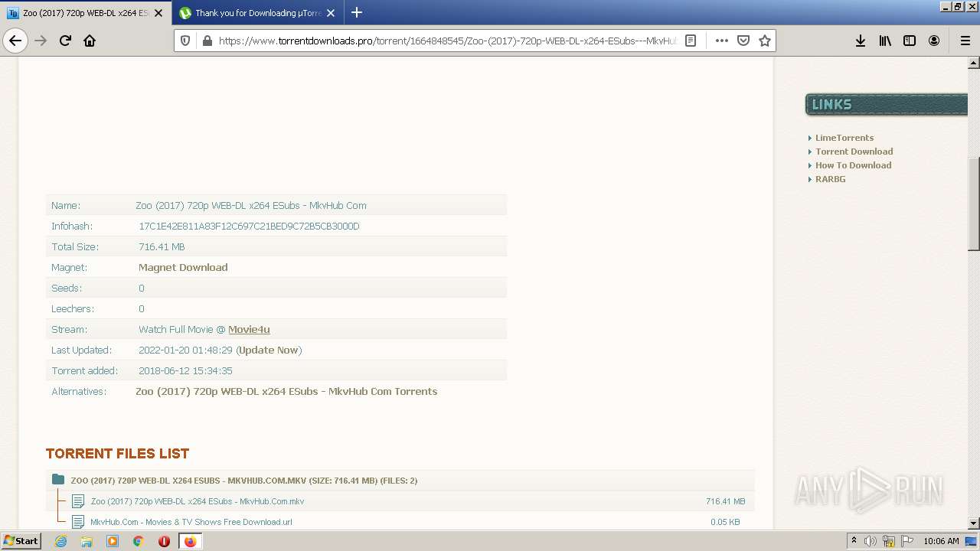Click the Total Size 716.41 MB value
Viewport: 980px width, 551px height.
(162, 246)
